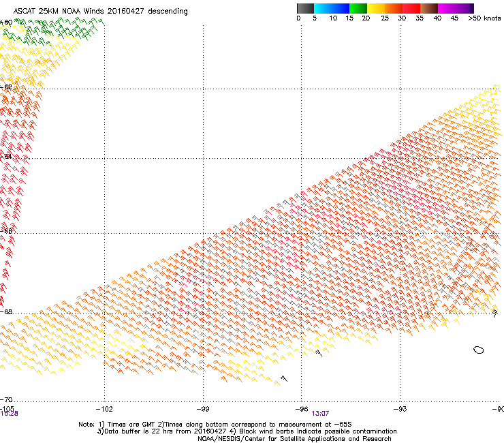Click the black wind barb on the -68 line

click(494, 312)
